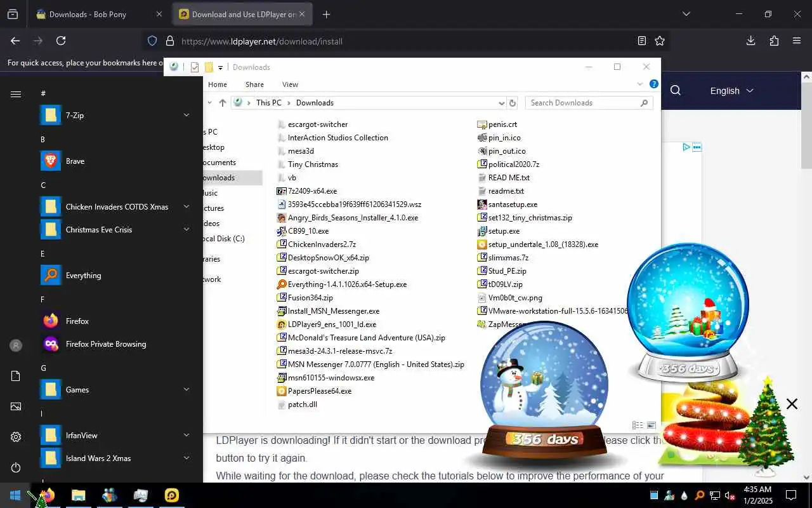812x508 pixels.
Task: Select PapersPlease64.exe file
Action: coord(314,391)
